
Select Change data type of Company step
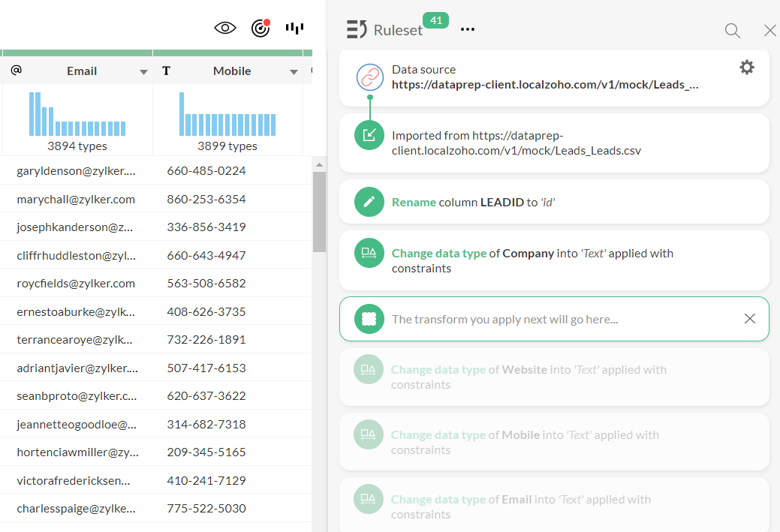(x=554, y=260)
